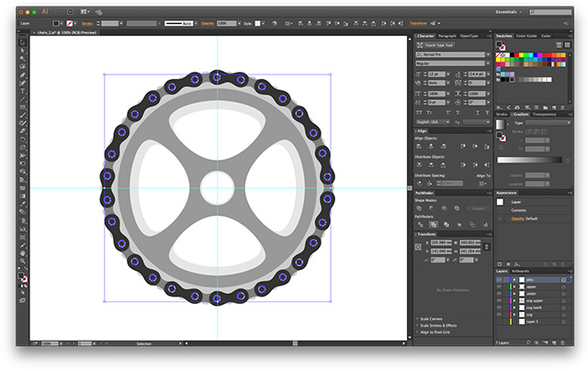
Task: Select the Line Segment tool
Action: click(x=22, y=101)
